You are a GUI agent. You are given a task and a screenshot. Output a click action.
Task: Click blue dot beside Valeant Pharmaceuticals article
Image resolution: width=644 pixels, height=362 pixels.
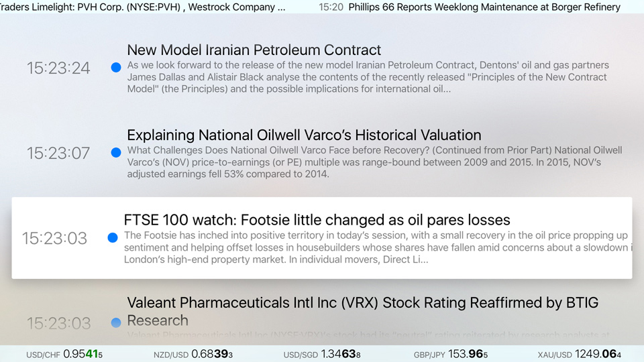coord(116,322)
